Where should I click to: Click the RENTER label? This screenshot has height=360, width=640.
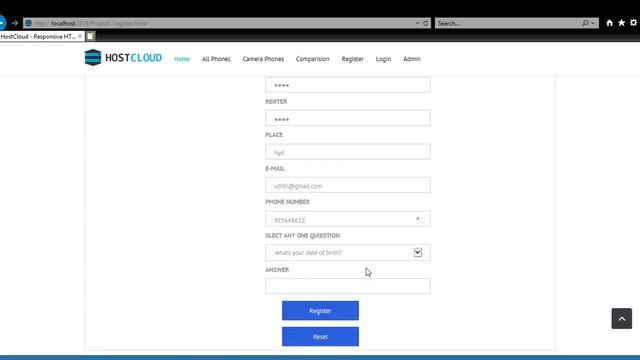276,101
